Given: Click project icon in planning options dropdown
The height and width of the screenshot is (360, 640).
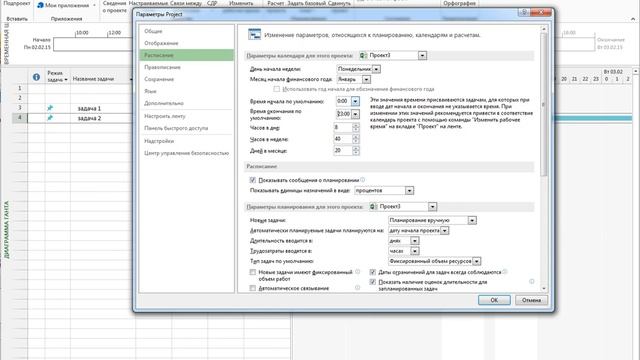Looking at the screenshot, I should click(x=373, y=207).
